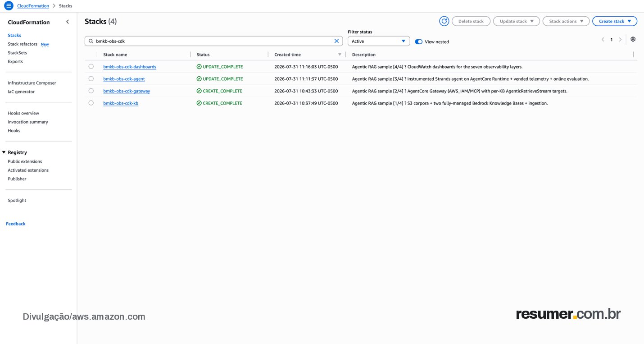Sort by Created time arrow icon
The width and height of the screenshot is (644, 344).
[340, 55]
